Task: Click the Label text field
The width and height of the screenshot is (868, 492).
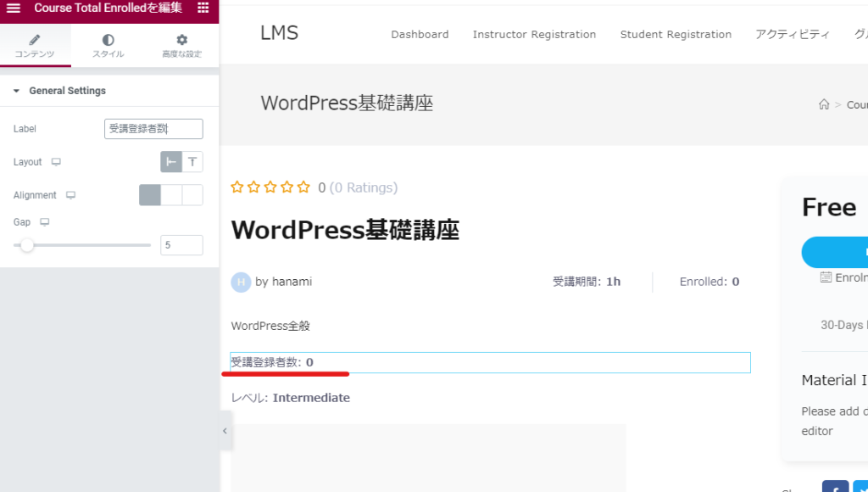Action: point(153,129)
